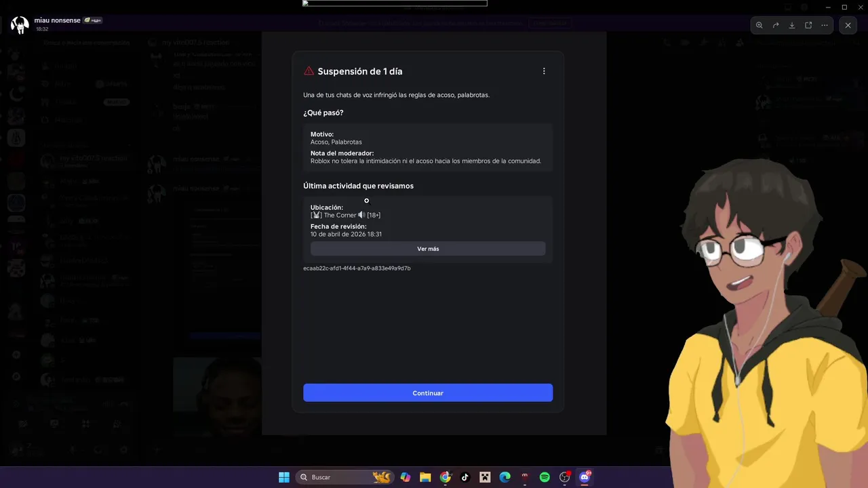
Task: Zoom into the image with the magnifier icon
Action: [759, 25]
